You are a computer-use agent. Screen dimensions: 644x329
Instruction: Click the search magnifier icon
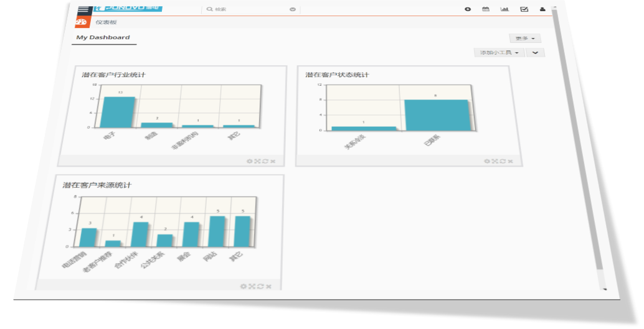coord(210,9)
